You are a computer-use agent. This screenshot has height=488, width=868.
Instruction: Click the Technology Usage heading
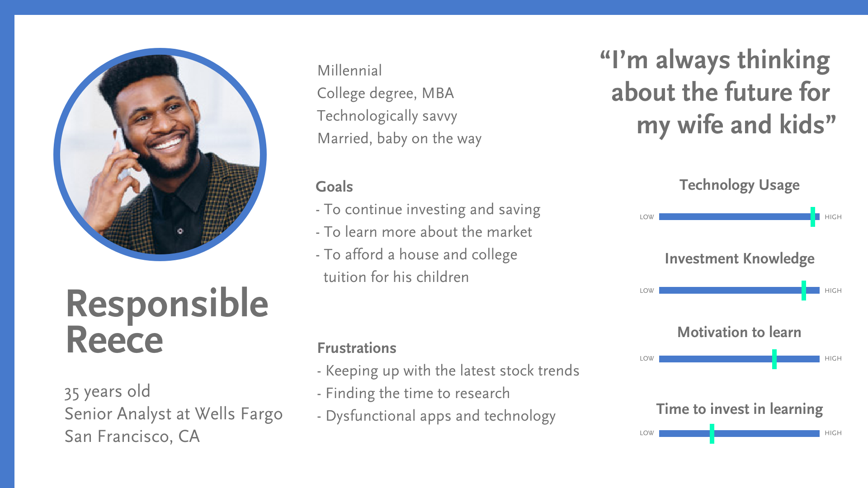pos(739,185)
